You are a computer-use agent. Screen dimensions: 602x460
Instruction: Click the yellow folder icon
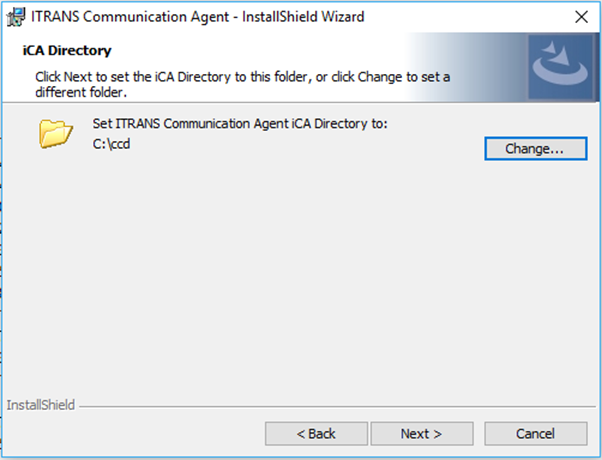click(x=57, y=133)
